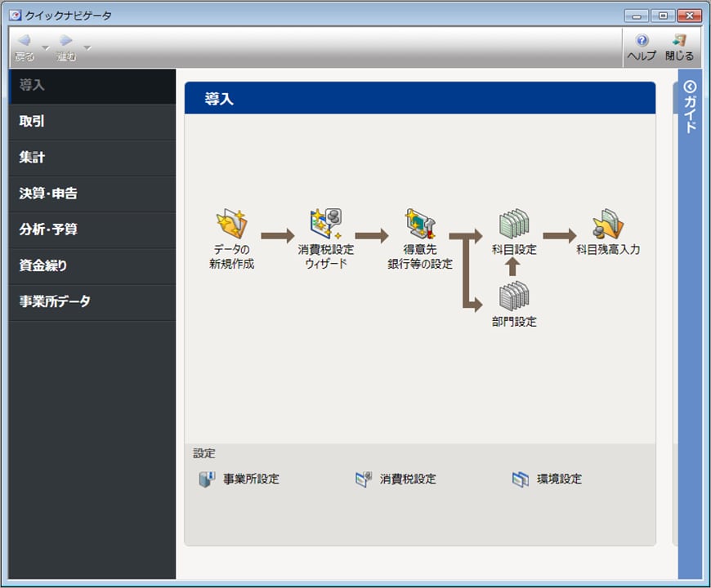Open the 戻る history dropdown arrow
The width and height of the screenshot is (711, 588).
pyautogui.click(x=46, y=47)
